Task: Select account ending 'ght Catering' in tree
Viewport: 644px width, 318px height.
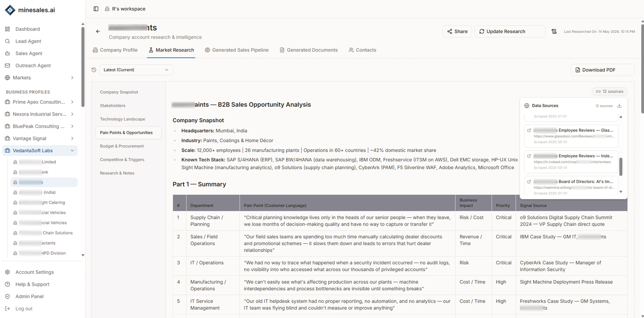Action: (x=44, y=203)
